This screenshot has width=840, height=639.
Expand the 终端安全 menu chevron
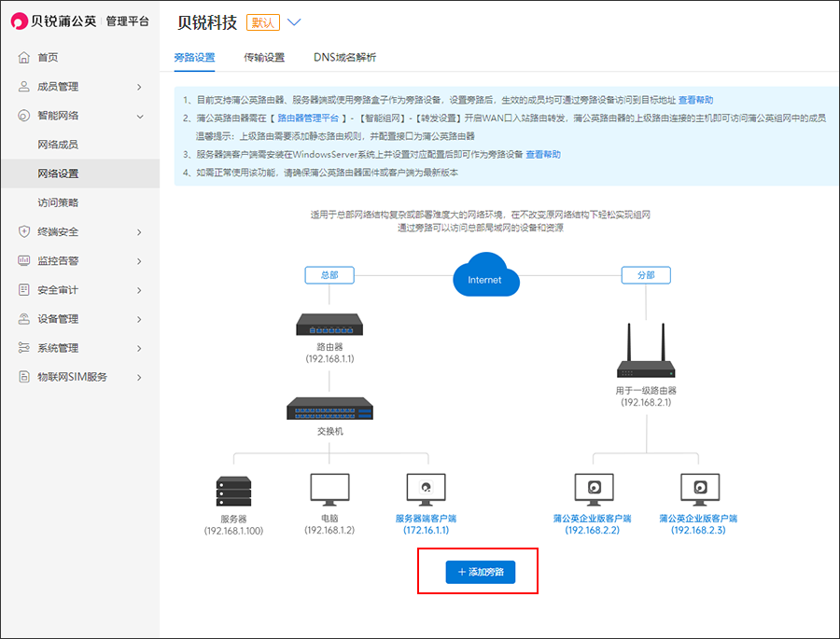(139, 232)
